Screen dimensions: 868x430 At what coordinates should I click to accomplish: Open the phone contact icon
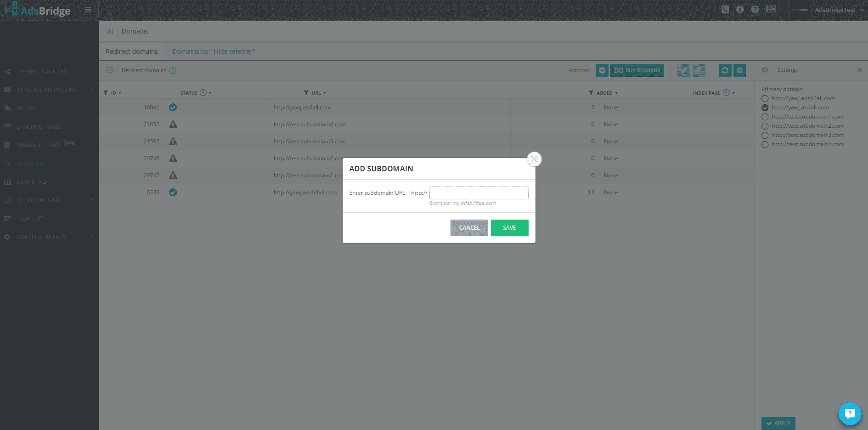tap(725, 9)
